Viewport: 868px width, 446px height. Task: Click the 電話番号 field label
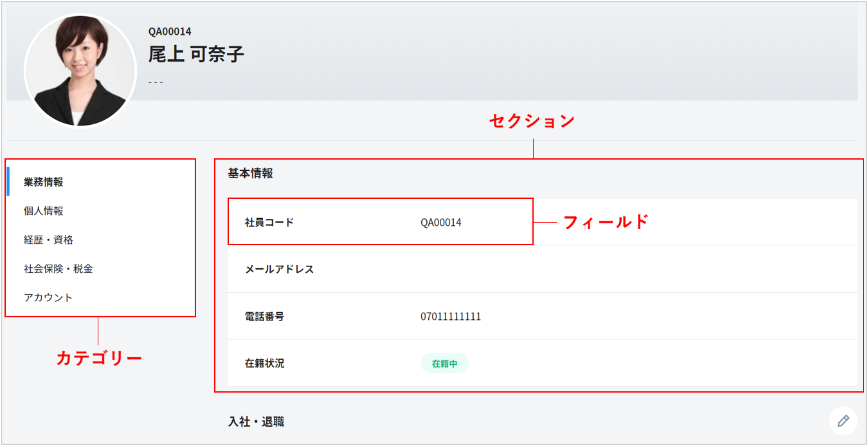click(265, 317)
